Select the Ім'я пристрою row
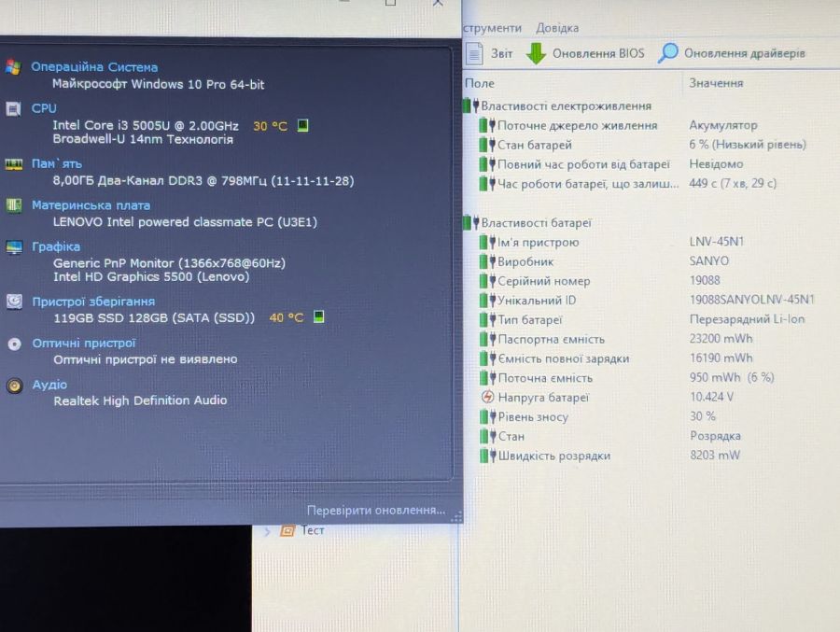 (651, 243)
